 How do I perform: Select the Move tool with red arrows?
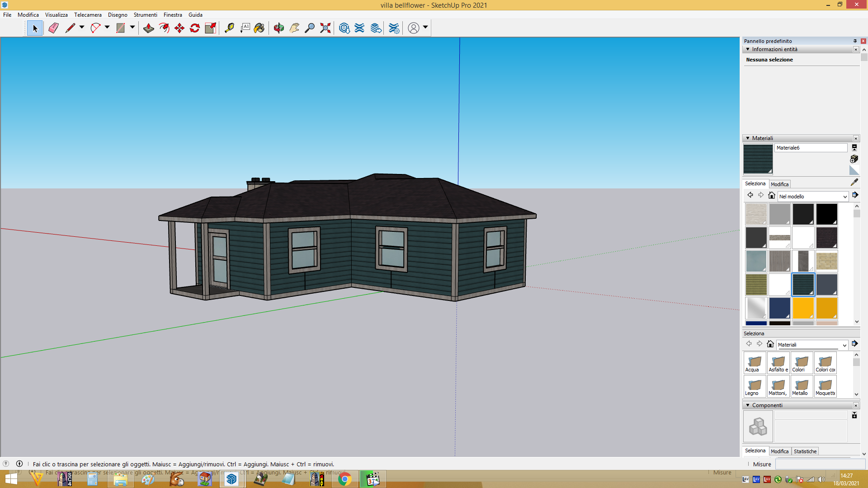point(179,28)
